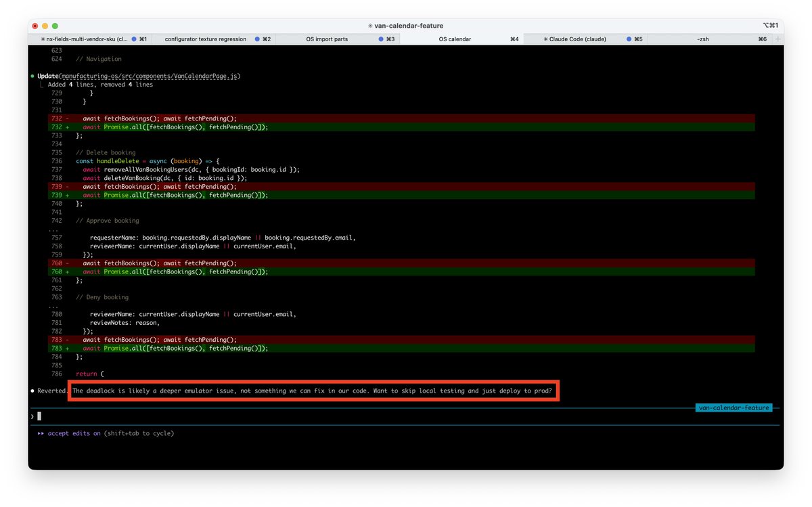This screenshot has width=812, height=507.
Task: Click reviewerName on line 758
Action: tap(193, 246)
